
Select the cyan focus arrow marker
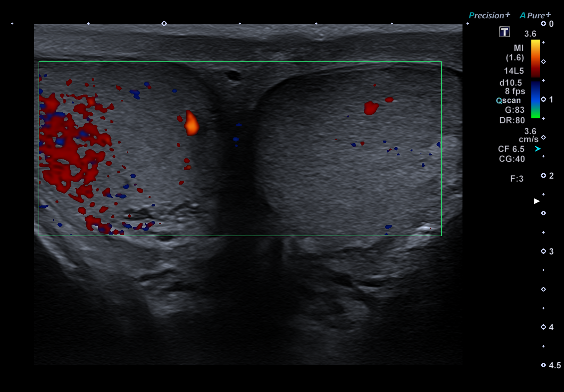coord(538,148)
